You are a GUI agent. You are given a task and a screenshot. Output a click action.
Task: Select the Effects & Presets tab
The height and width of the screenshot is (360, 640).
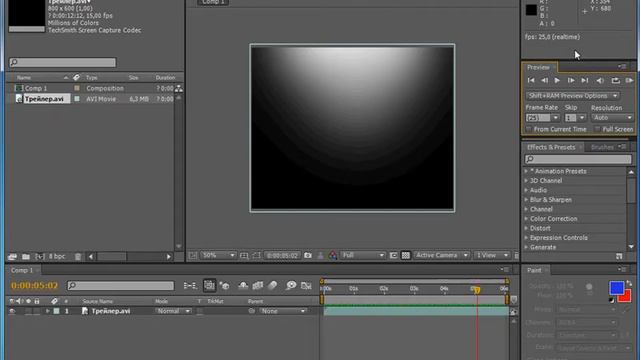(551, 147)
